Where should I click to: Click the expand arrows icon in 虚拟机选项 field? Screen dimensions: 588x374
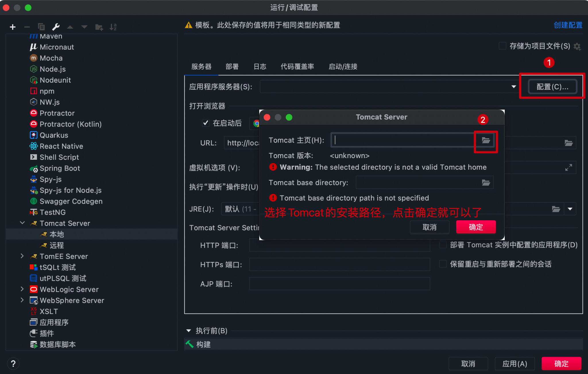(x=568, y=167)
